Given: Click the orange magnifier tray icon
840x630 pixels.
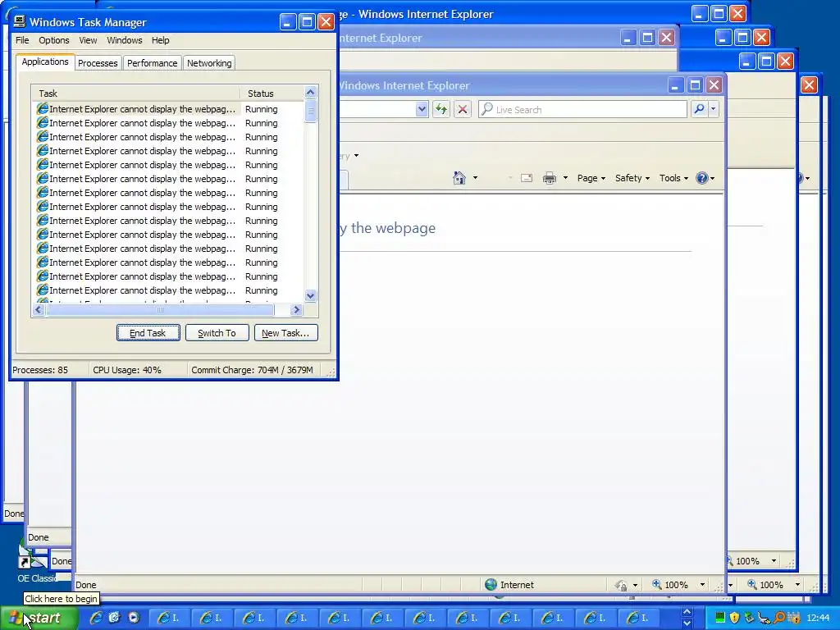Looking at the screenshot, I should (779, 618).
